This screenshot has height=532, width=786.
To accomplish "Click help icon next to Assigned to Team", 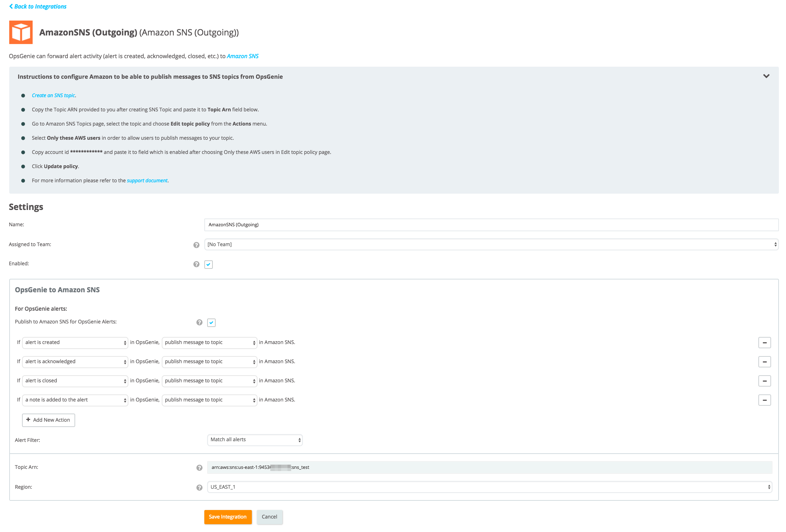I will click(196, 245).
